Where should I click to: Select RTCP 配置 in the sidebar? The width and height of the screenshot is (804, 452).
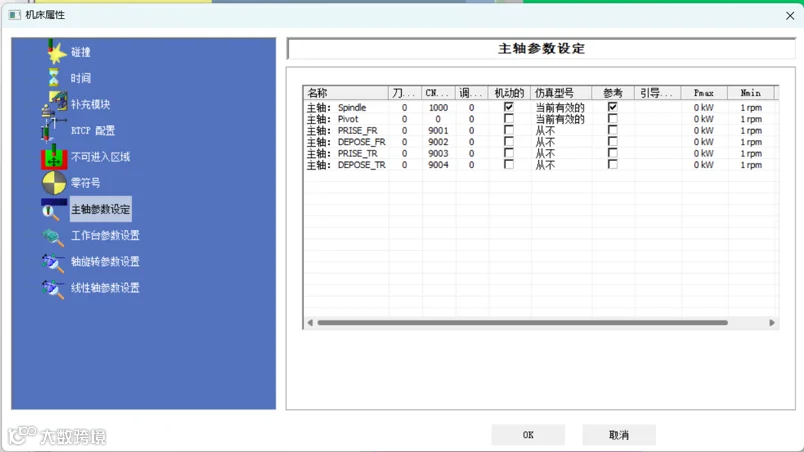click(93, 131)
